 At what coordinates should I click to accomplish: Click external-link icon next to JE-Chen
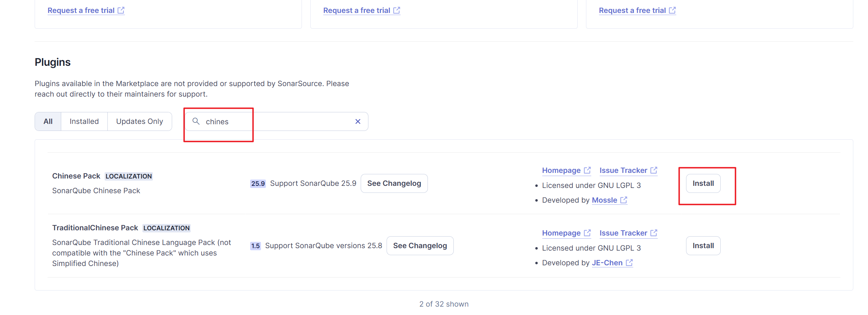[629, 262]
